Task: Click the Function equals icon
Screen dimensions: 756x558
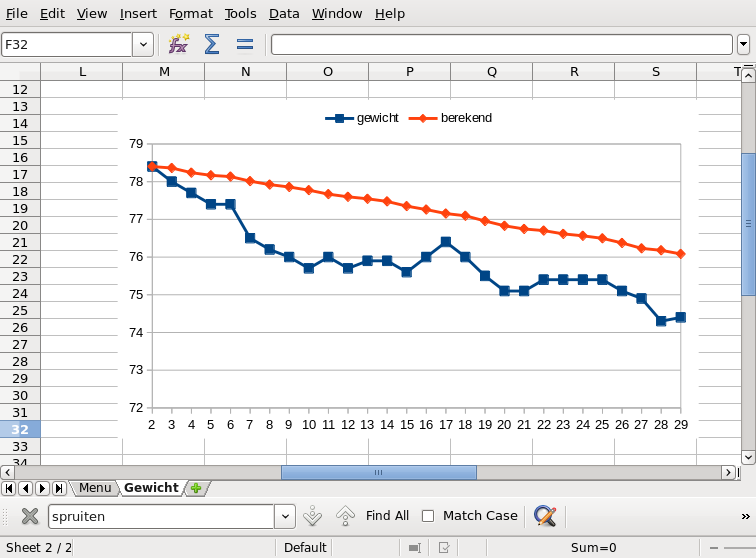Action: point(244,44)
